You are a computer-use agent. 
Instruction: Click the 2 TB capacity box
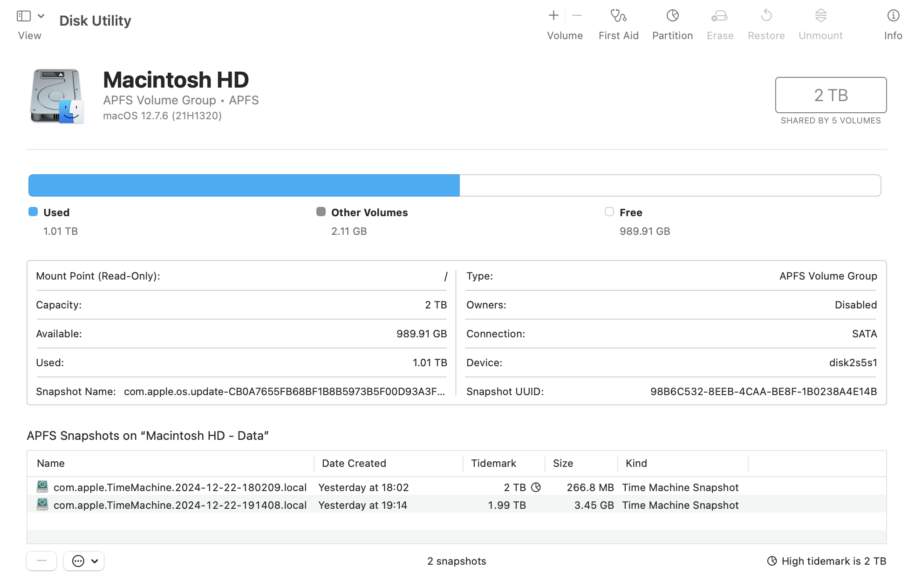pos(831,95)
